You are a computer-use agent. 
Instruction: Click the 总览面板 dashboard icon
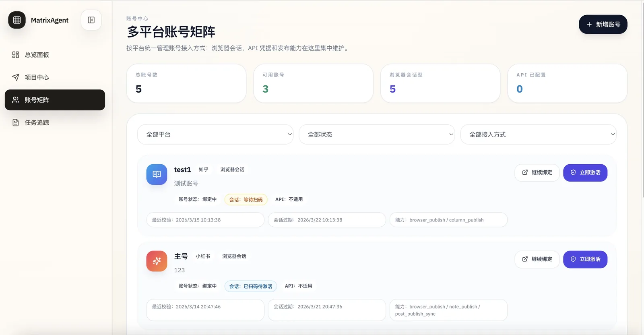16,55
